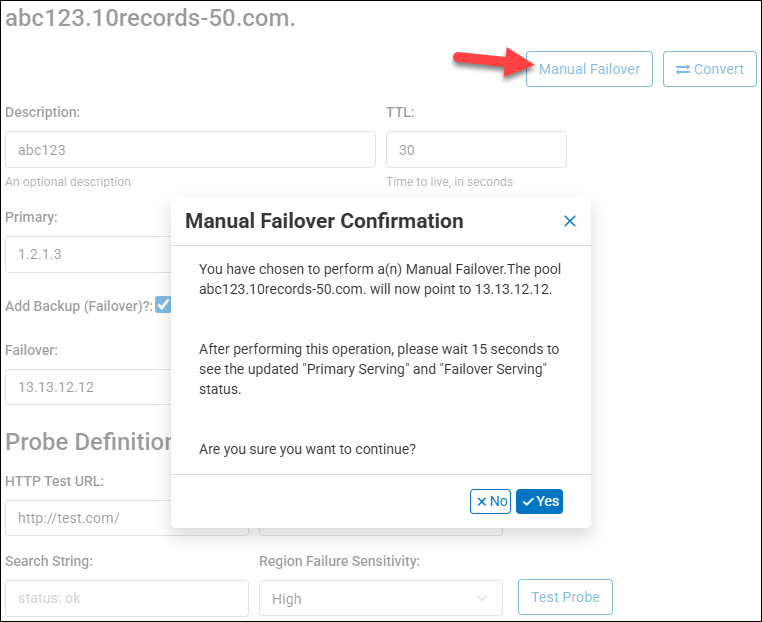Close the Manual Failover Confirmation dialog
Image resolution: width=762 pixels, height=622 pixels.
pos(570,221)
